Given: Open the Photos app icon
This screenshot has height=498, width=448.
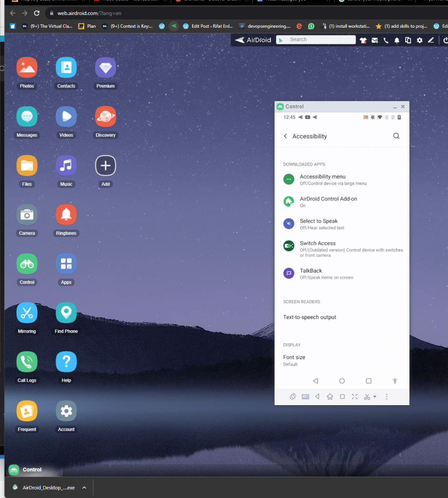Looking at the screenshot, I should coord(27,67).
